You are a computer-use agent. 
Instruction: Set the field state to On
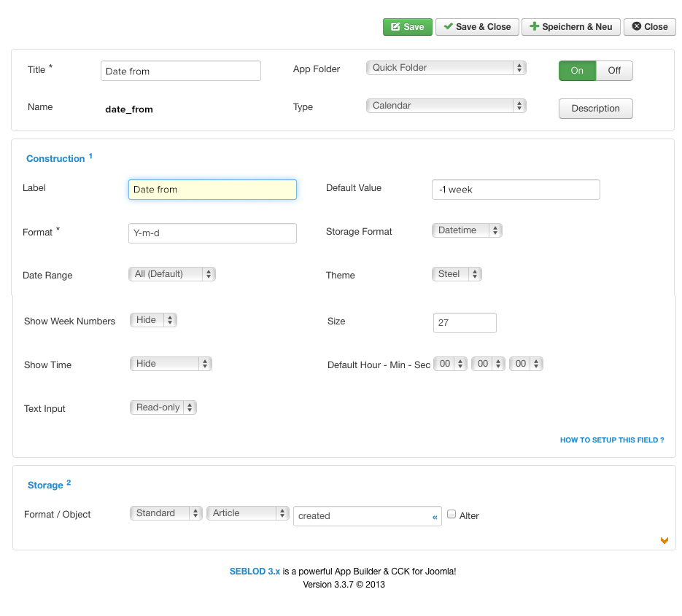pos(577,71)
